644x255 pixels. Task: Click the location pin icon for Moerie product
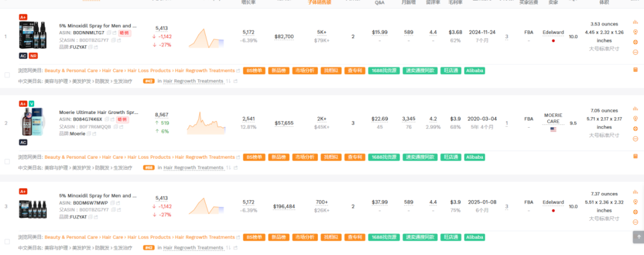(x=636, y=118)
